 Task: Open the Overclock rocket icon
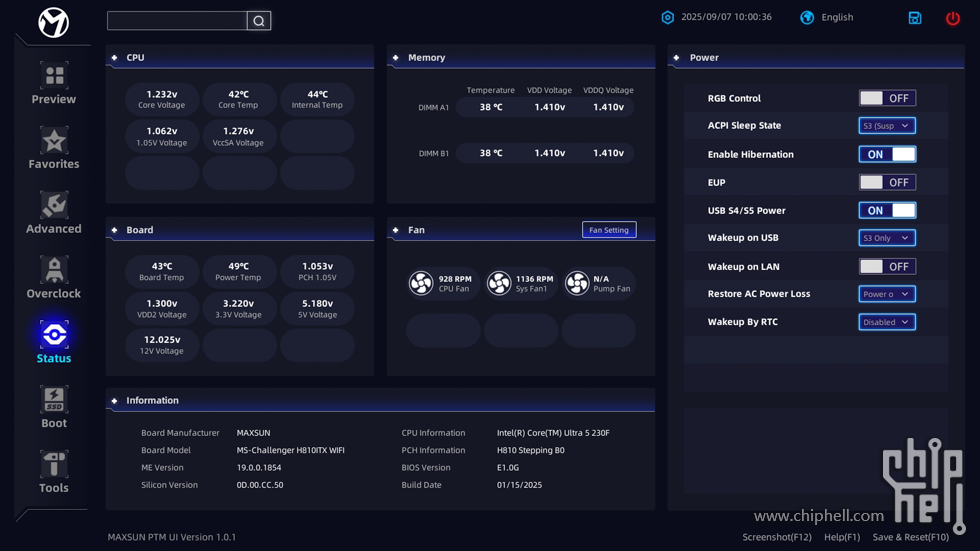[54, 271]
